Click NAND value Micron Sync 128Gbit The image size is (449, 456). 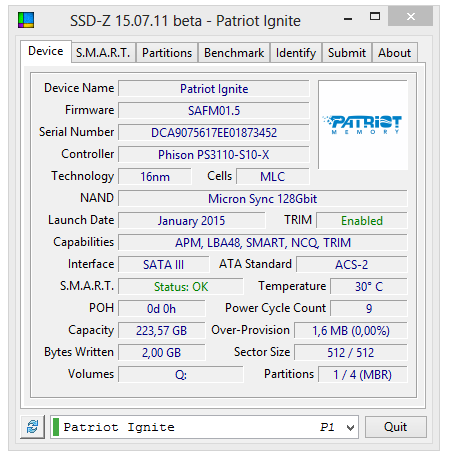(263, 199)
